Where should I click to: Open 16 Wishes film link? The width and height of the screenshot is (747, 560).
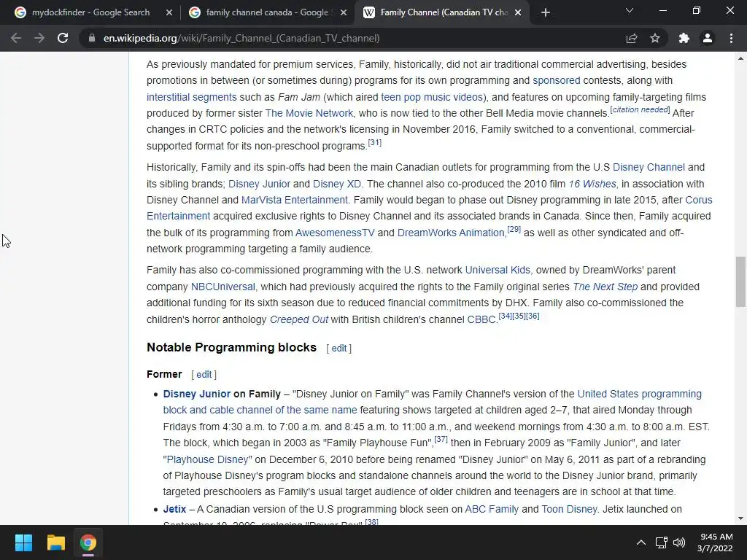592,184
